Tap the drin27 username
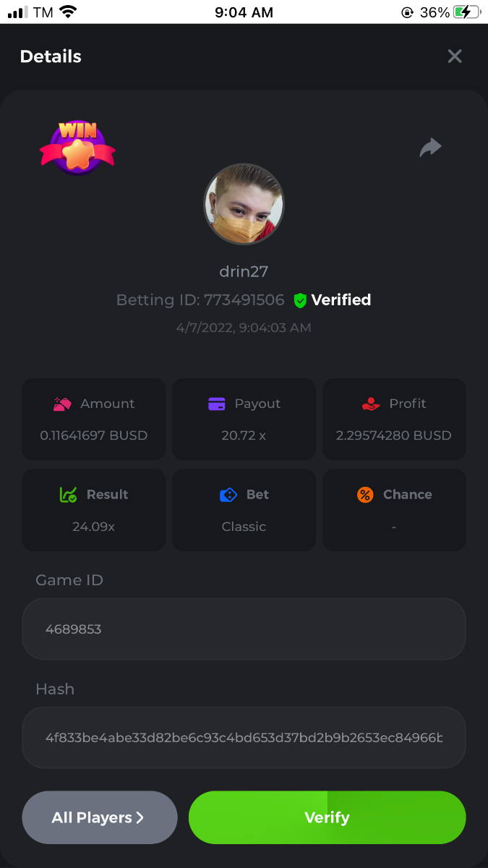Screen dimensions: 488x868 pos(244,271)
